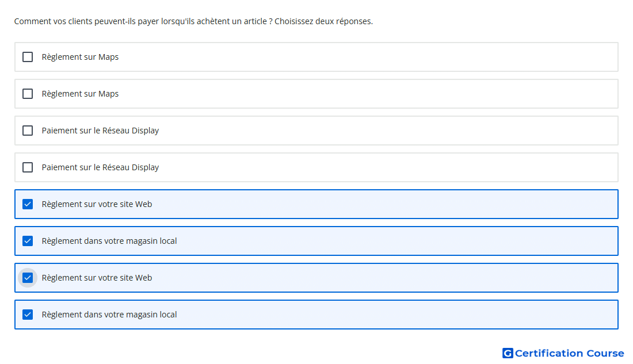Screen dimensions: 633x364
Task: Click the 'Choisissez deux réponses' instruction text
Action: point(323,21)
